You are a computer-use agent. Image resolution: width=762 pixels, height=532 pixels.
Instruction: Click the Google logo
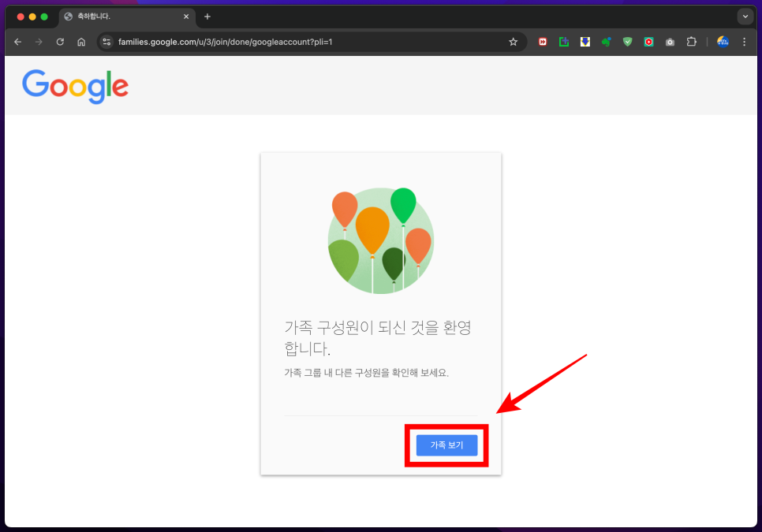75,87
